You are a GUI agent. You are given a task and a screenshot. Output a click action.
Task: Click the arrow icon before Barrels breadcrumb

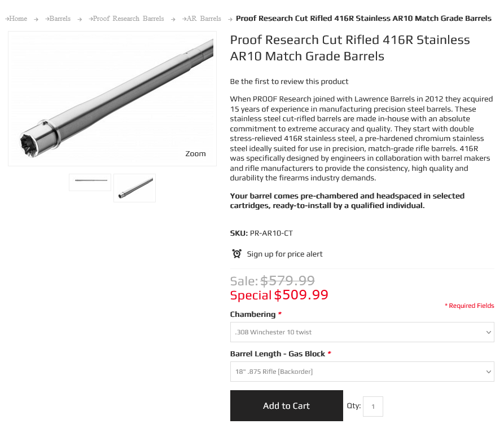click(x=47, y=19)
